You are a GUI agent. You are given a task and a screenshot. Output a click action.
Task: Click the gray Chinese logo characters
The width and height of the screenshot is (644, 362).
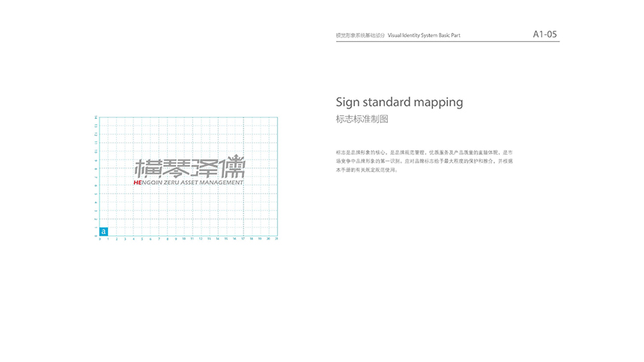pyautogui.click(x=189, y=166)
